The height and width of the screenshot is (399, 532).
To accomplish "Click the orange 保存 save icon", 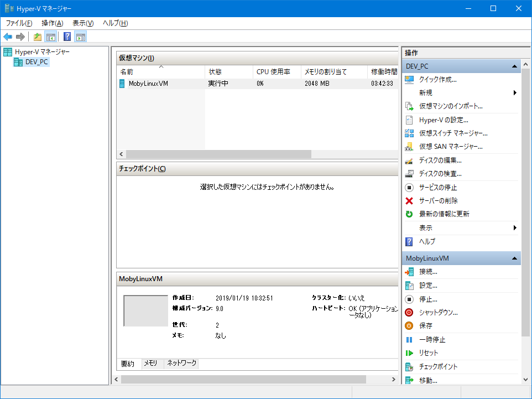I will point(409,325).
